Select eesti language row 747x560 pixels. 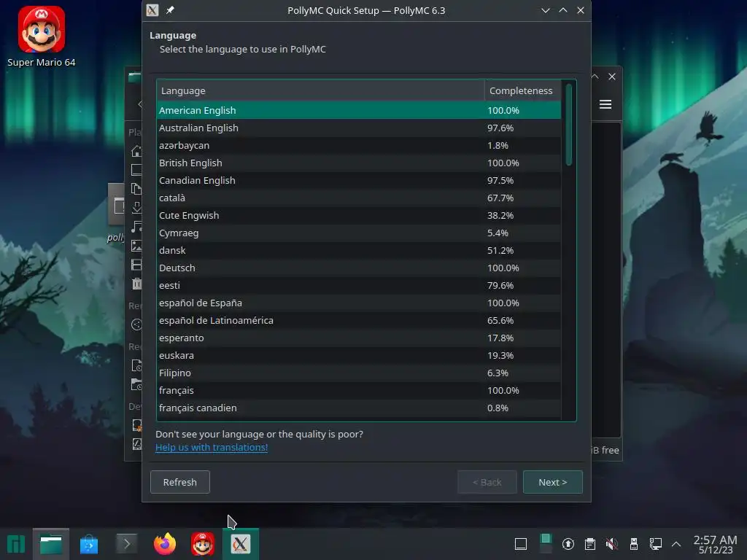tap(359, 285)
